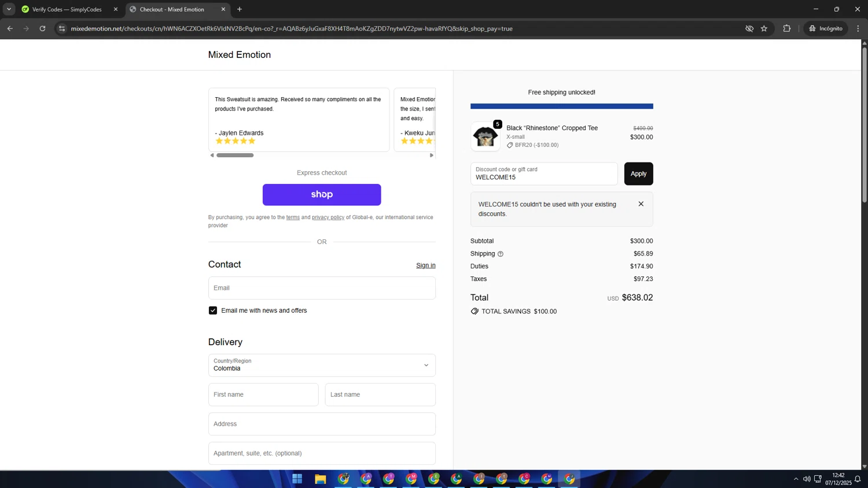This screenshot has height=488, width=868.
Task: Click the Last name field
Action: coord(380,394)
